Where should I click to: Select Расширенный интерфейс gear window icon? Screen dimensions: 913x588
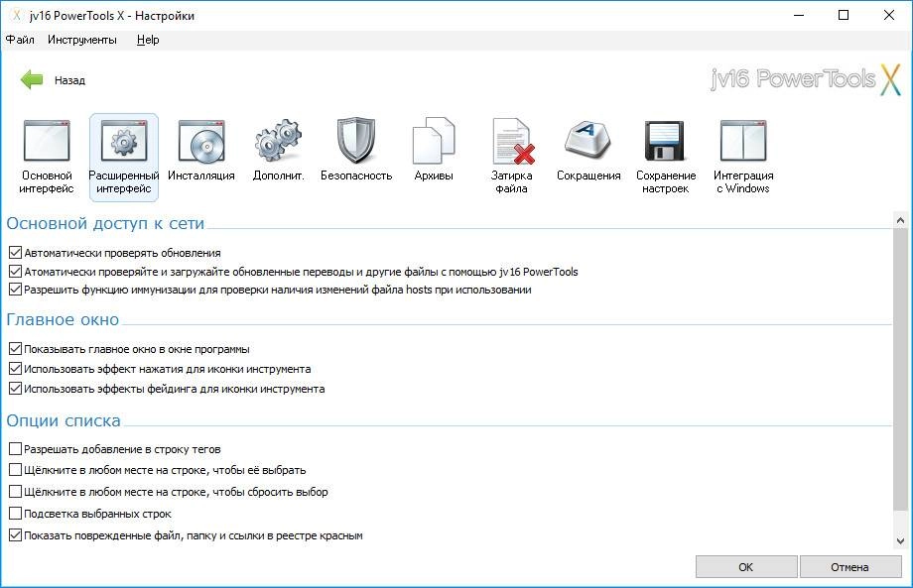[x=124, y=141]
